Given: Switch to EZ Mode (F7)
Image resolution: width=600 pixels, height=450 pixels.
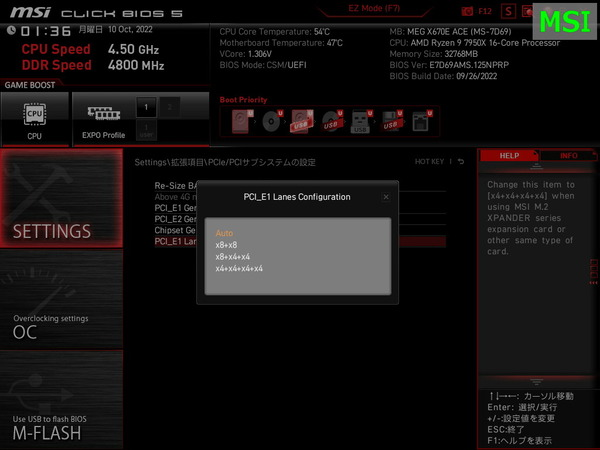Looking at the screenshot, I should click(x=374, y=8).
